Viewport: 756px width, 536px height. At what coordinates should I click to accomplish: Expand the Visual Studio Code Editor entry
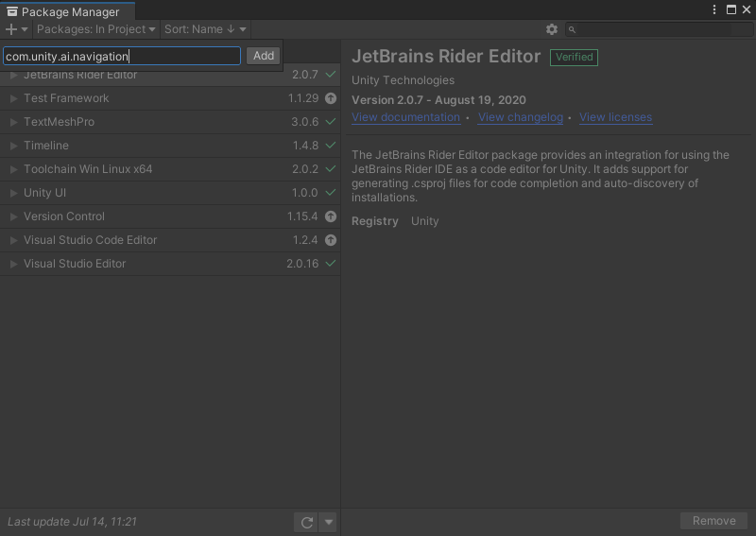tap(13, 240)
